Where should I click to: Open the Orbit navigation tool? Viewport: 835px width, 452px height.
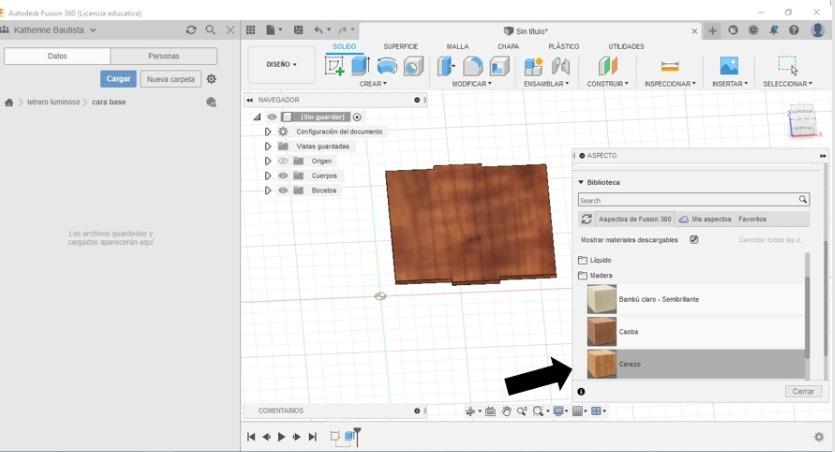coord(472,411)
